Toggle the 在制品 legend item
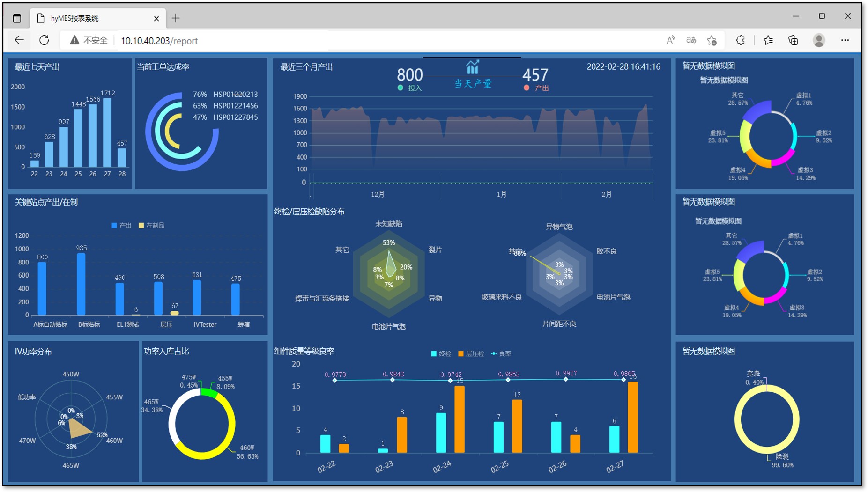Screen dimensions: 868x492 coord(152,226)
